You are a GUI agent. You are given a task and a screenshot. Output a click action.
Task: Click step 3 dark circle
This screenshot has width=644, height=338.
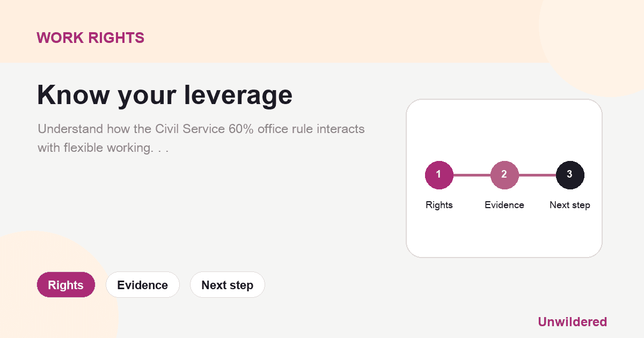(570, 175)
